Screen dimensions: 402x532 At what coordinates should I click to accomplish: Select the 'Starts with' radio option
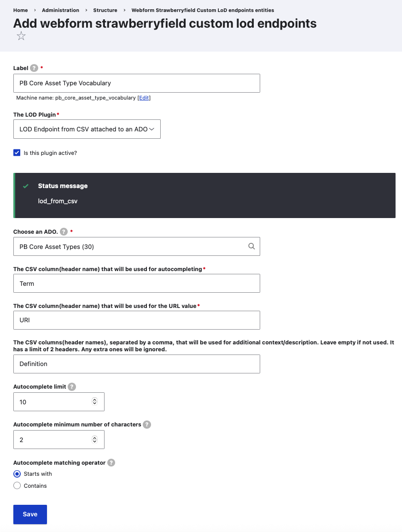(17, 474)
